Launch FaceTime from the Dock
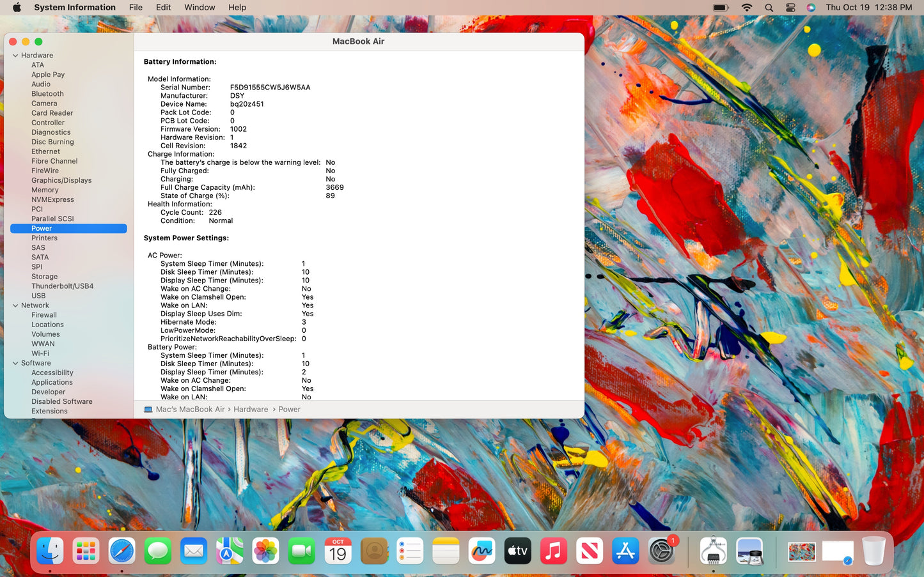 301,550
